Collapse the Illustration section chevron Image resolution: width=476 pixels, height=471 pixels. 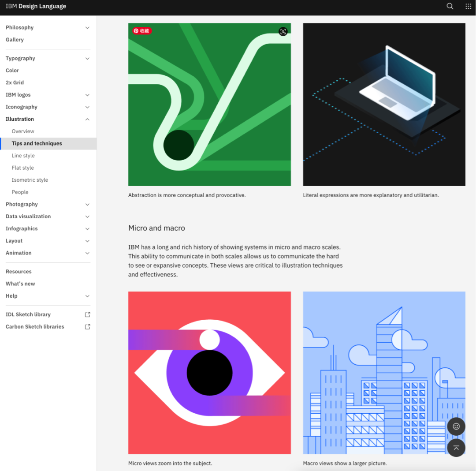pyautogui.click(x=87, y=119)
